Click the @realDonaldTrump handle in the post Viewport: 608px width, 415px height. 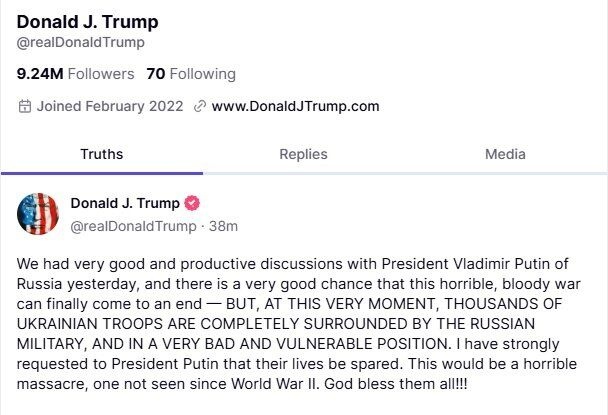click(133, 226)
